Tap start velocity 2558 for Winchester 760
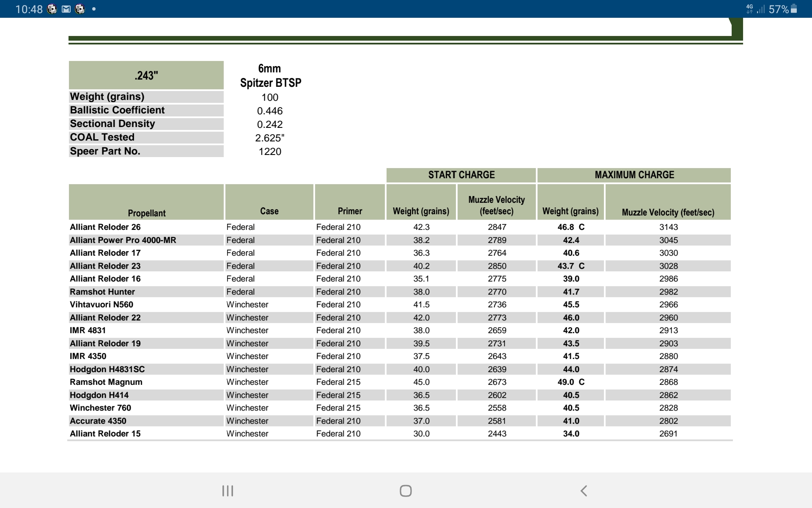 point(497,408)
